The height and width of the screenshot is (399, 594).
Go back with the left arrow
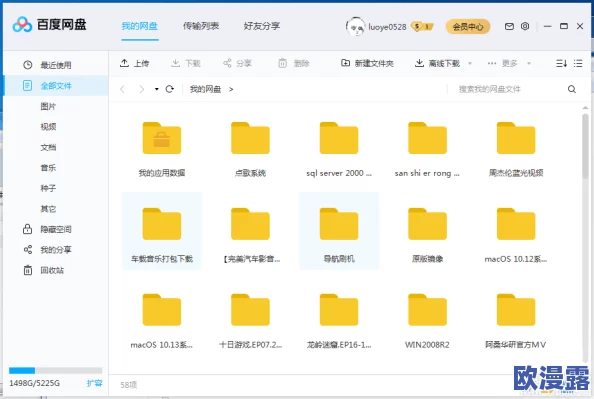pos(122,89)
